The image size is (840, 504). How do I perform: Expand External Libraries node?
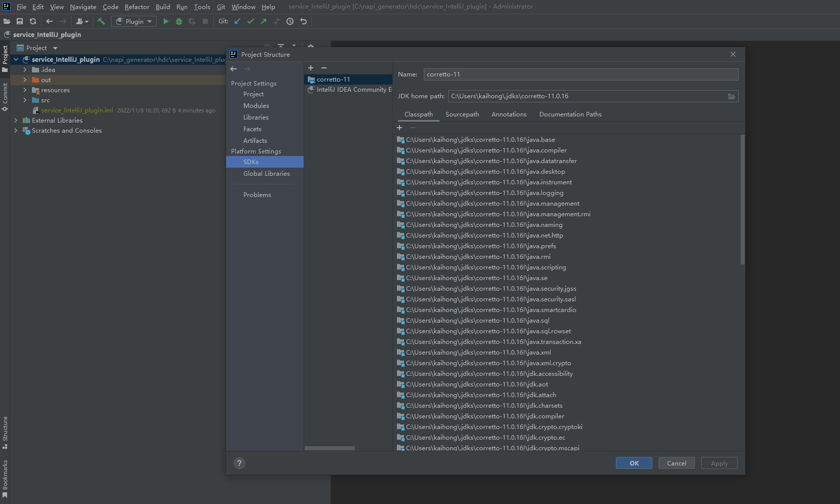pos(16,120)
